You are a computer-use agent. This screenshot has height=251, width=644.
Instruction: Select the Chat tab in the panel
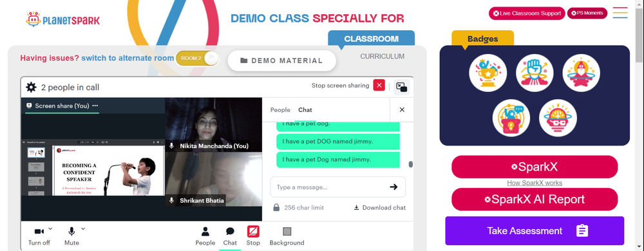(305, 110)
